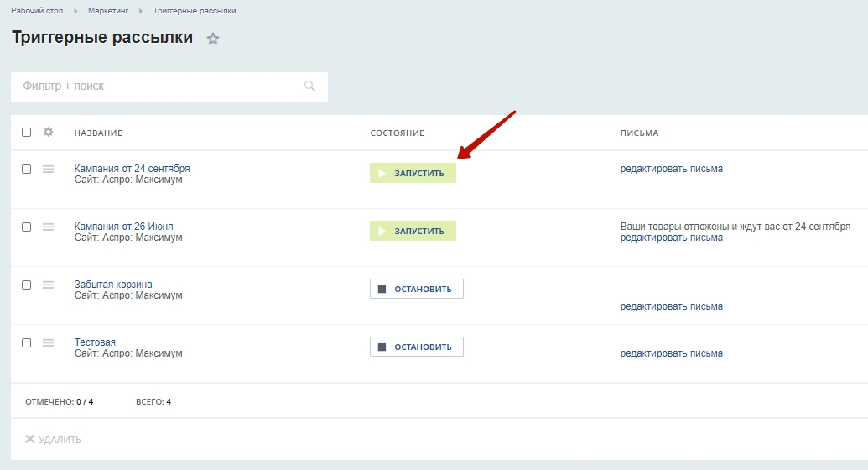Toggle the select-all checkbox in table header
The width and height of the screenshot is (868, 470).
pyautogui.click(x=27, y=133)
